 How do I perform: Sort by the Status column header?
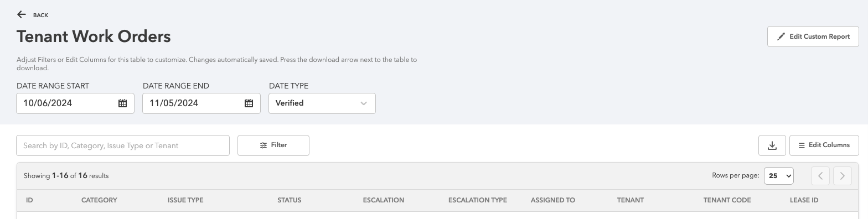tap(289, 200)
